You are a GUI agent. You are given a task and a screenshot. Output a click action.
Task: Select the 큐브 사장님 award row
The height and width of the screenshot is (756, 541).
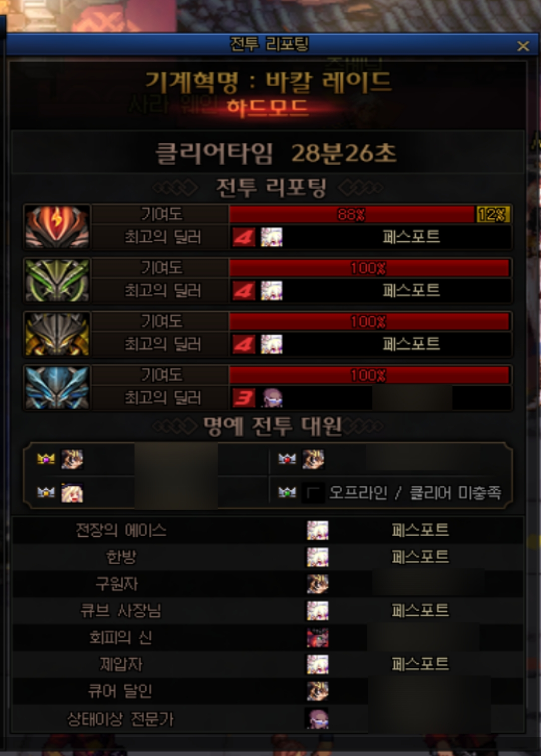click(268, 611)
